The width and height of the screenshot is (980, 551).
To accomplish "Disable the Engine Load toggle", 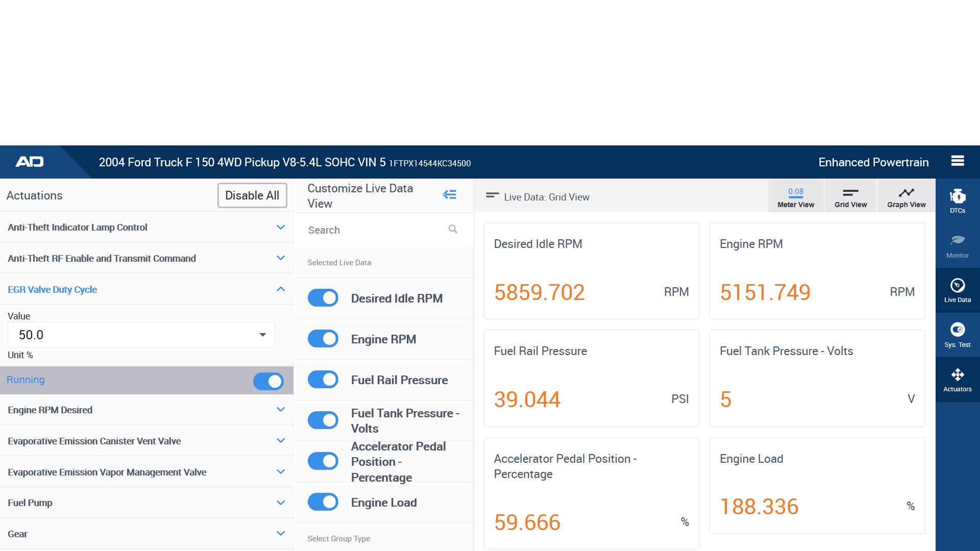I will pos(323,502).
